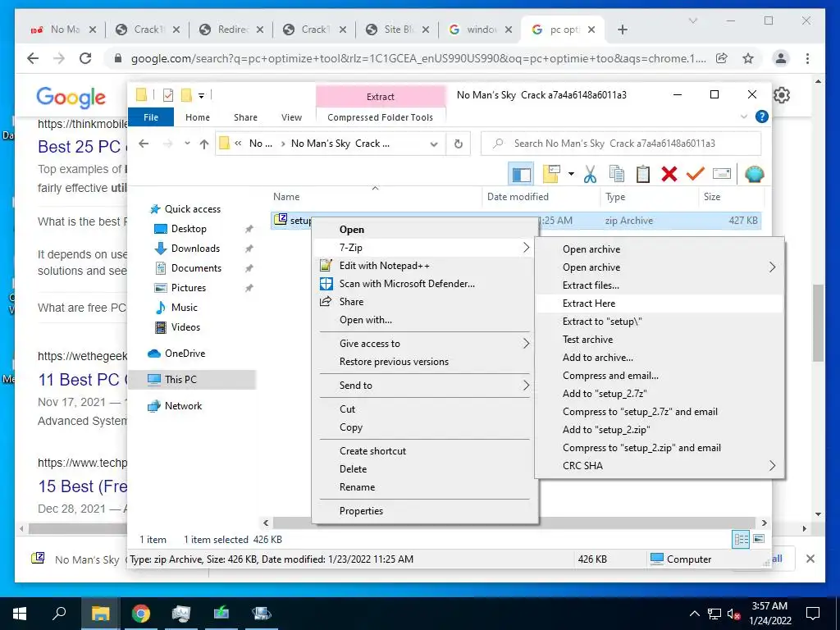Click the Explorer search box
Image resolution: width=840 pixels, height=630 pixels.
point(622,144)
